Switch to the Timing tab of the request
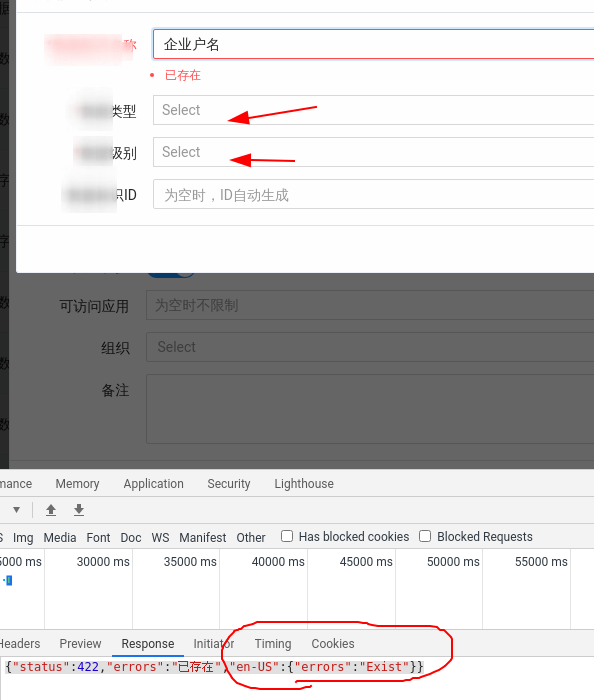 [273, 643]
